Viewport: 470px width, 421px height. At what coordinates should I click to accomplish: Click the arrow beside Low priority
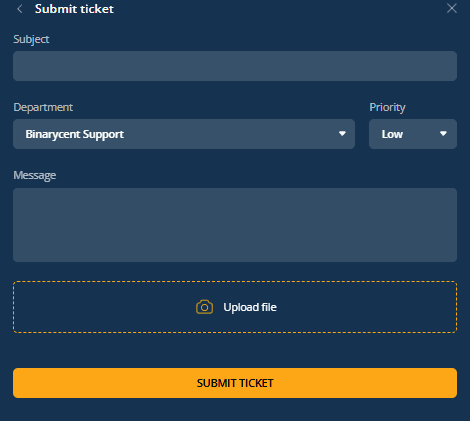point(443,134)
